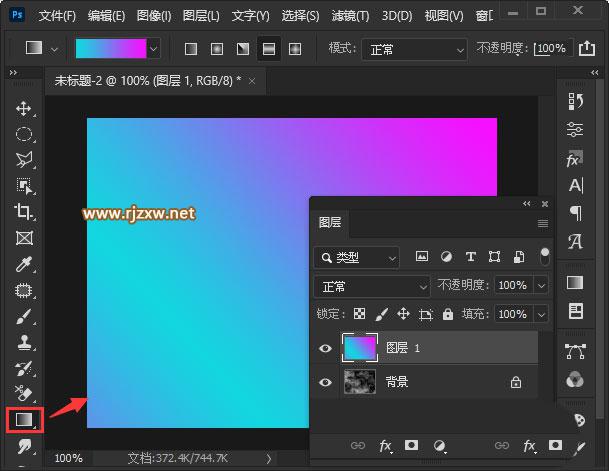Select the Crop tool
This screenshot has height=471, width=609.
coord(24,212)
